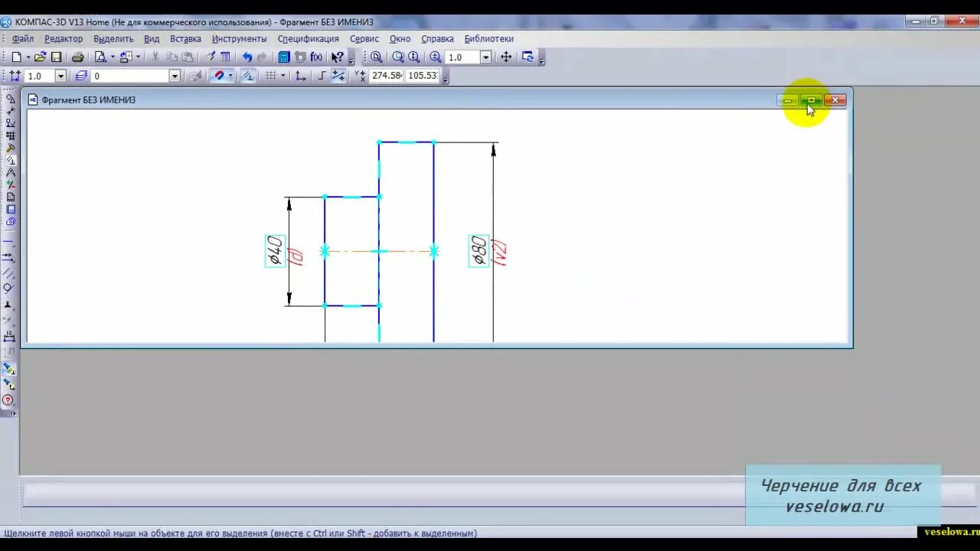
Task: Open the Справка menu
Action: tap(437, 38)
